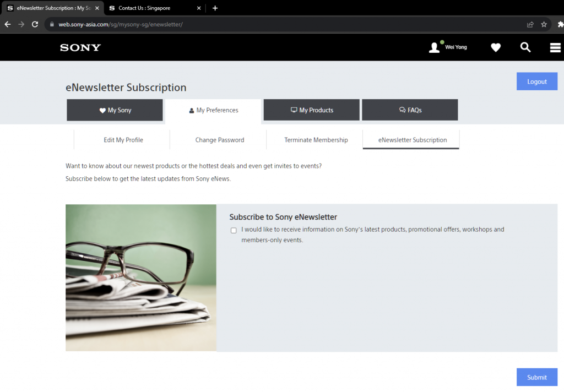Image resolution: width=564 pixels, height=392 pixels.
Task: Open Change Password section
Action: [x=219, y=139]
